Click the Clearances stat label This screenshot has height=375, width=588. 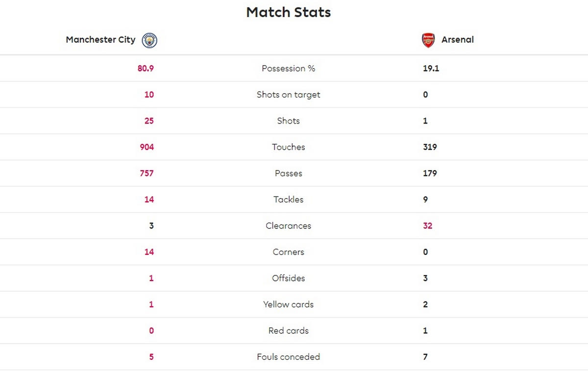[288, 226]
